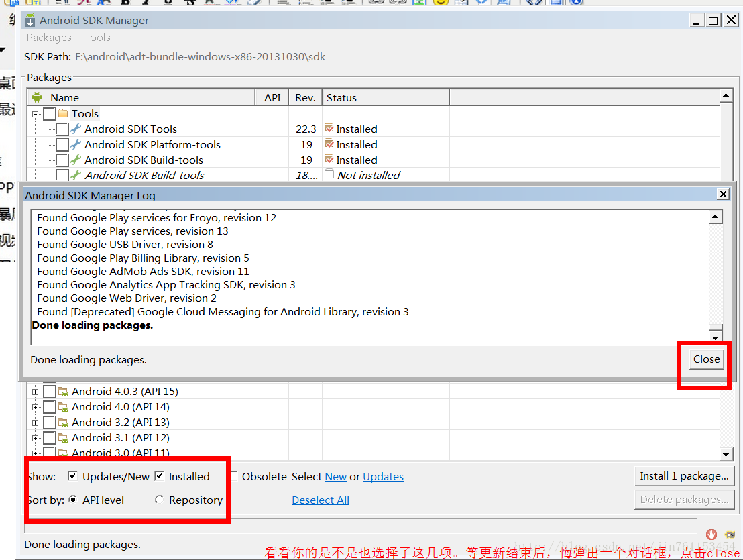
Task: Toggle the Installed show checkbox
Action: tap(159, 476)
